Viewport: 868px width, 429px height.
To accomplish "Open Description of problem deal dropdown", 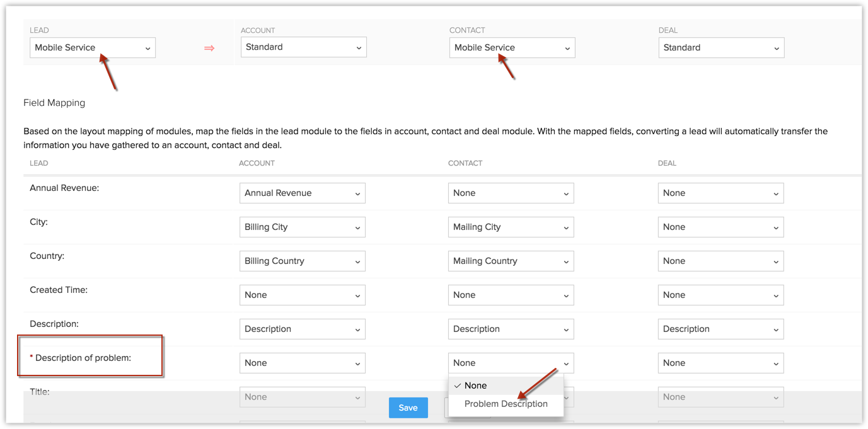I will [x=720, y=363].
